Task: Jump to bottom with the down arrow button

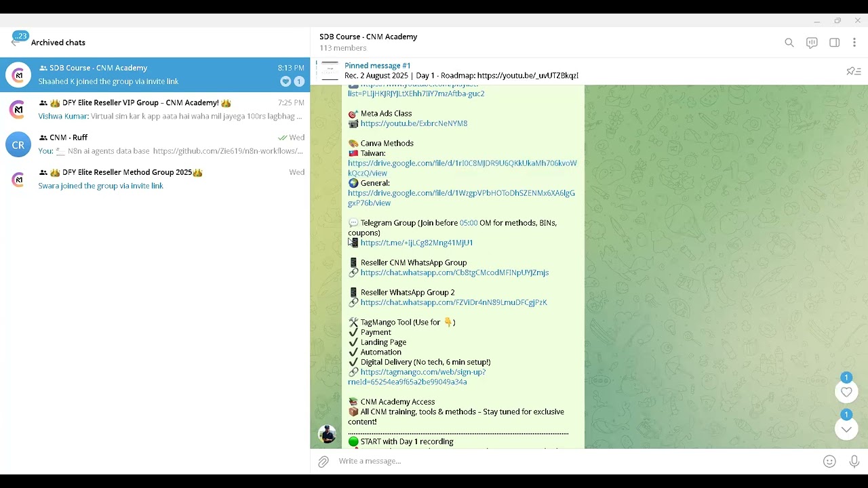Action: click(846, 429)
